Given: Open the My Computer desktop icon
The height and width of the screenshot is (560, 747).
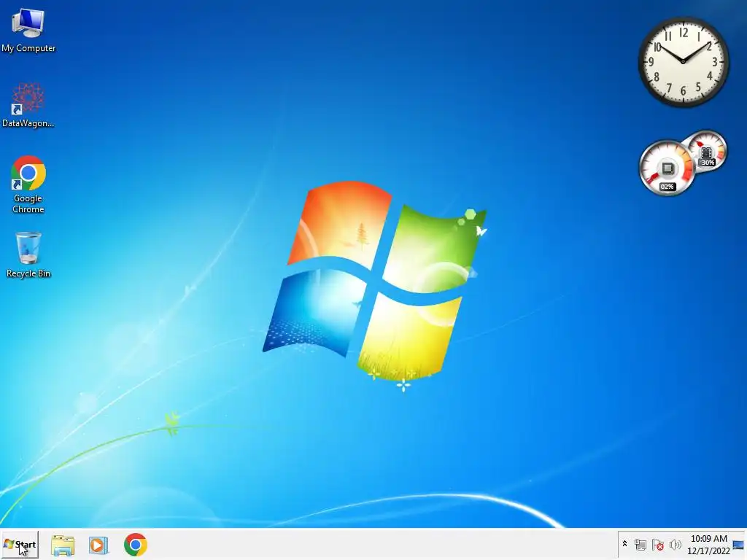Looking at the screenshot, I should coord(28,31).
